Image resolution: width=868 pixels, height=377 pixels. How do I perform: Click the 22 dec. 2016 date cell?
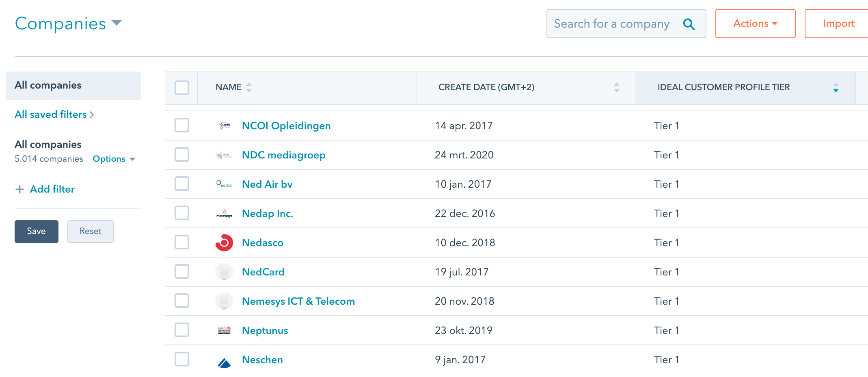(465, 214)
